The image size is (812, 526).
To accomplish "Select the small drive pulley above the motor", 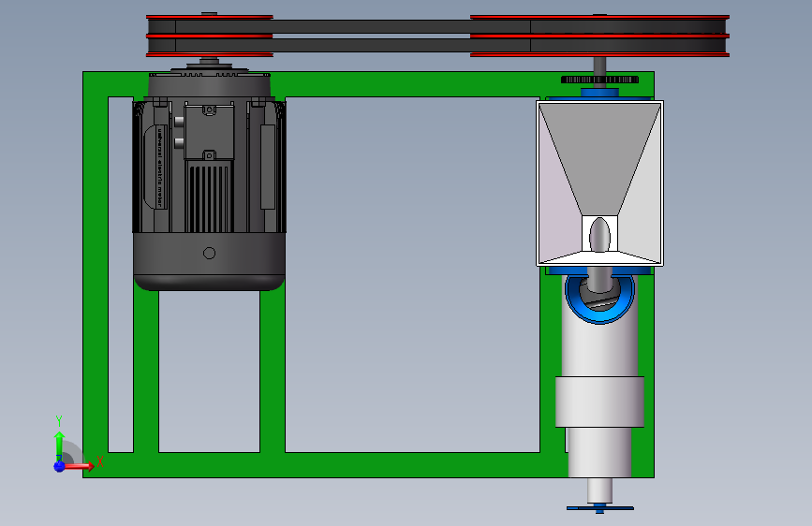I will [x=210, y=36].
